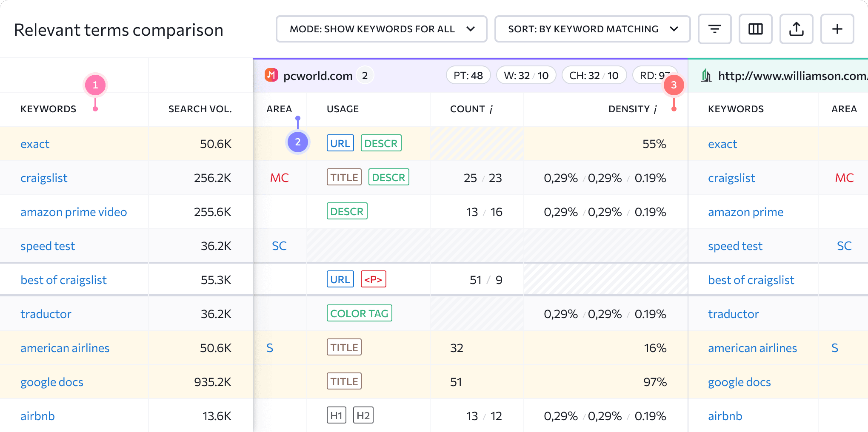
Task: Click the COUNT column header
Action: (468, 109)
